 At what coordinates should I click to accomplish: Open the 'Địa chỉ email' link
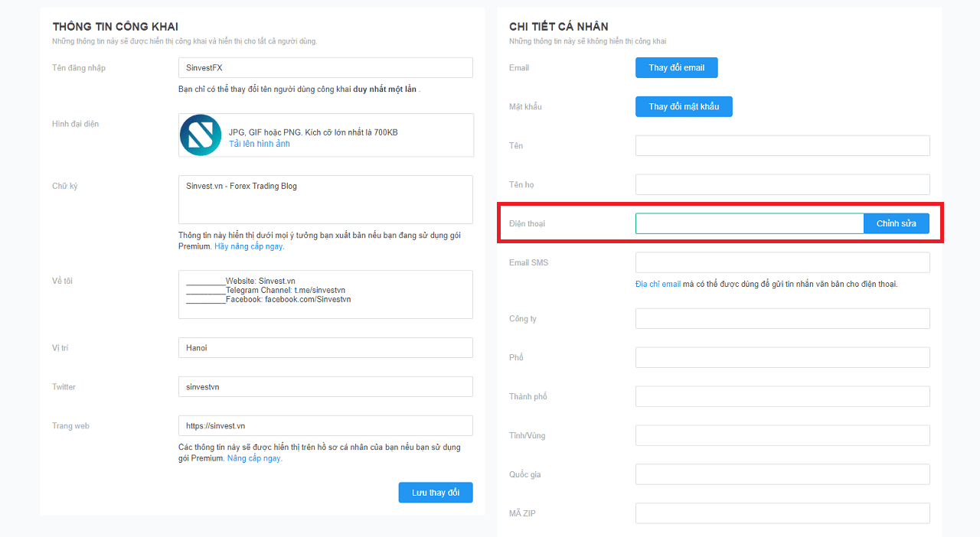pos(658,284)
